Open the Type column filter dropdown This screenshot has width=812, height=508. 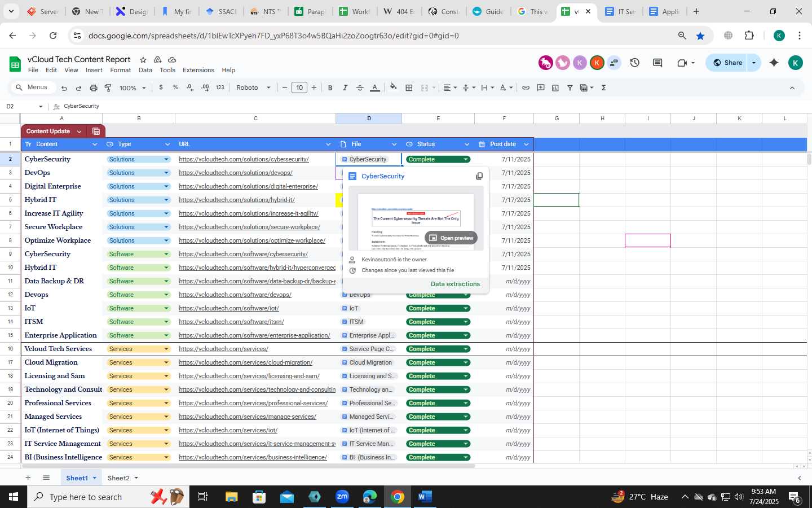167,144
